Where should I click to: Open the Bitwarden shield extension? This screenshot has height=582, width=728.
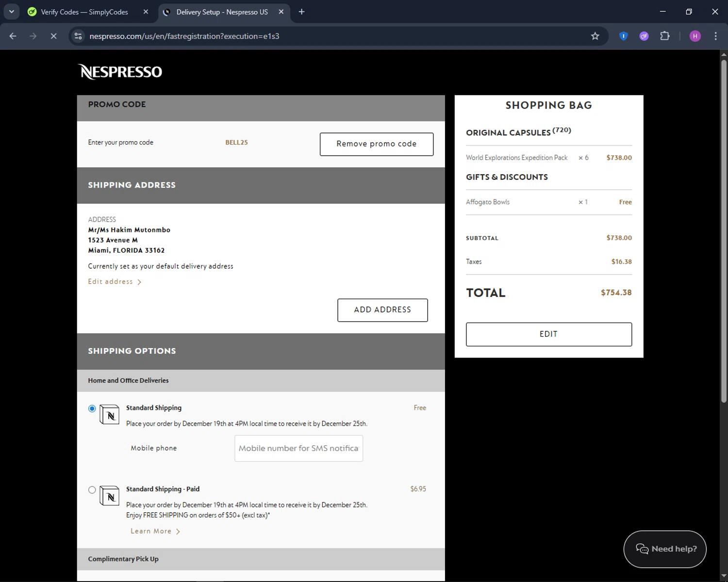point(624,36)
